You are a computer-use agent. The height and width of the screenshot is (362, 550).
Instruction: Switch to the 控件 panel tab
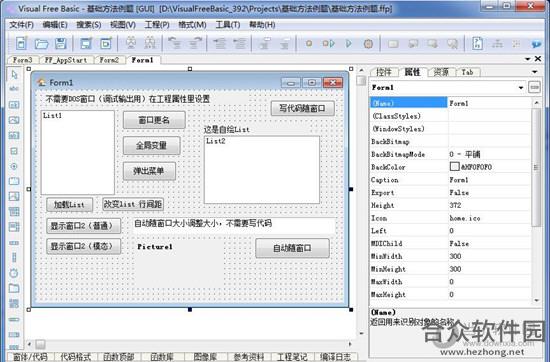coord(383,72)
